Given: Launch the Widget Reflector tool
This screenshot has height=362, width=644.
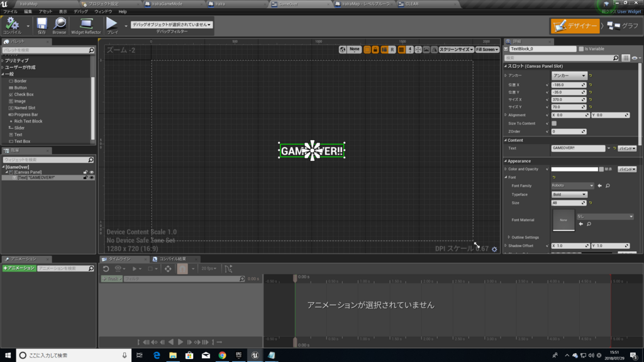Looking at the screenshot, I should coord(86,25).
